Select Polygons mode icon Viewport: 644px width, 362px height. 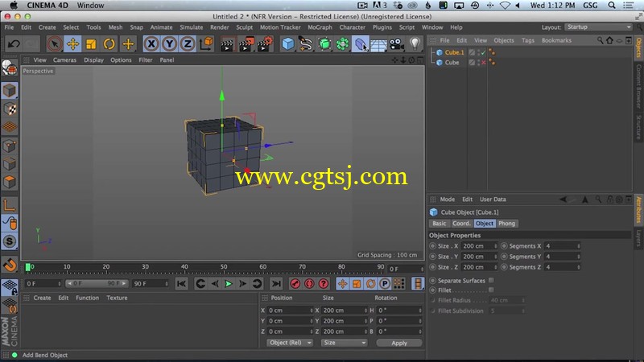click(10, 182)
